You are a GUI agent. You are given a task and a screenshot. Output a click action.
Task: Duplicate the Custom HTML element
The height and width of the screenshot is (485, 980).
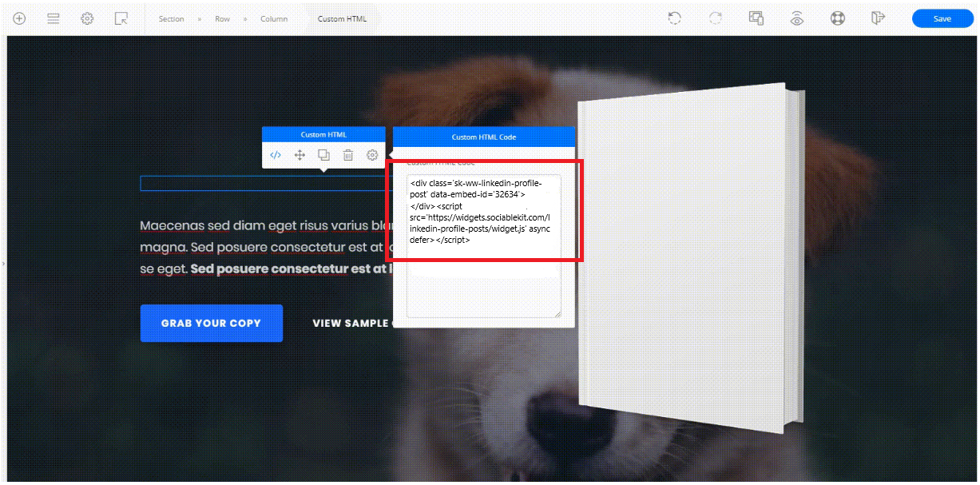323,155
